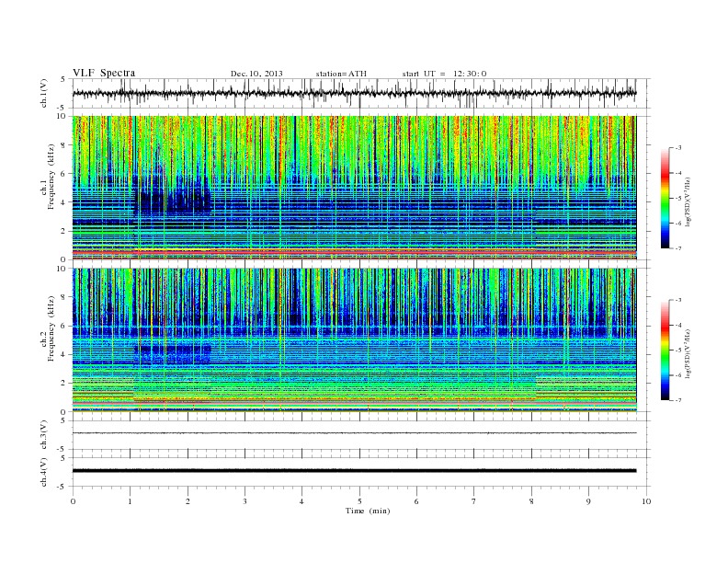The image size is (728, 563).
Task: Click the ch.1 "Frequency (kHz)" axis label
Action: click(51, 177)
